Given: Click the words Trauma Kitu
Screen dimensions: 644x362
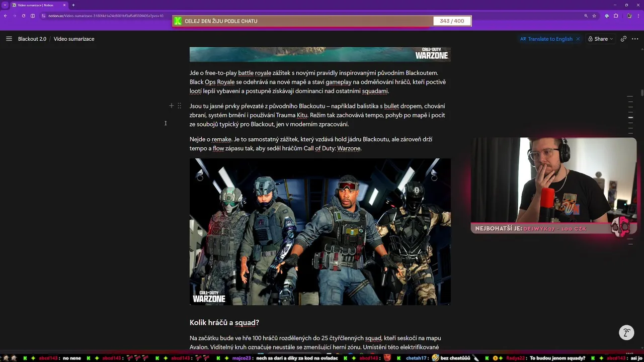Looking at the screenshot, I should click(292, 115).
